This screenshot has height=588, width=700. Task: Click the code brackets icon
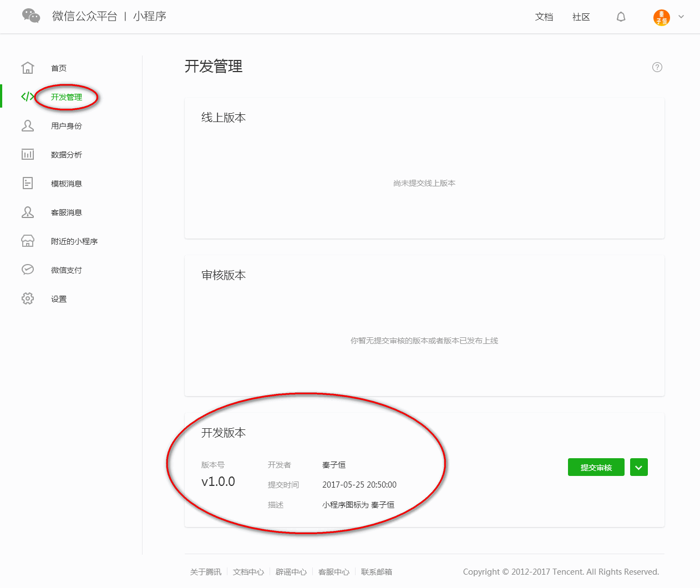coord(28,97)
